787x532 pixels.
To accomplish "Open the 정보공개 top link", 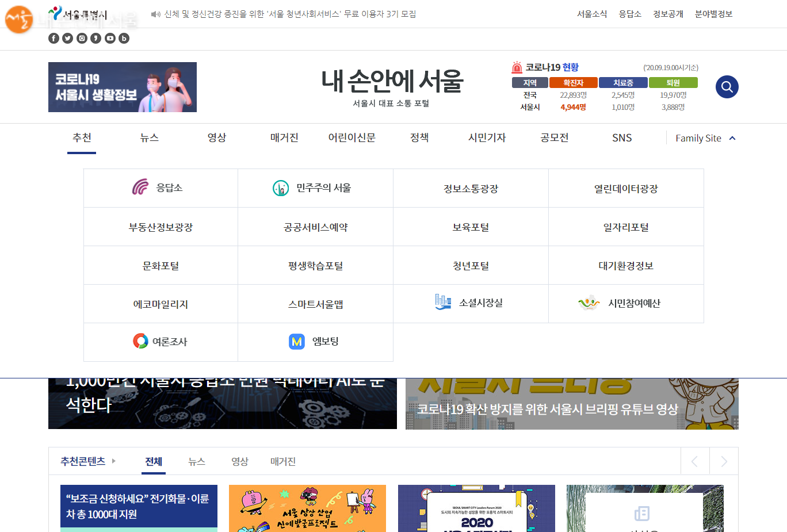I will [x=667, y=14].
